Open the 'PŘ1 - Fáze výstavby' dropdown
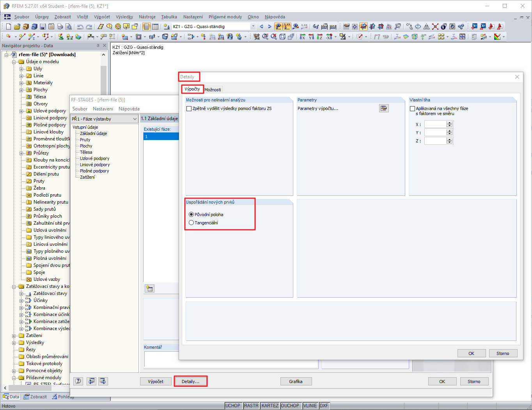 pos(135,119)
